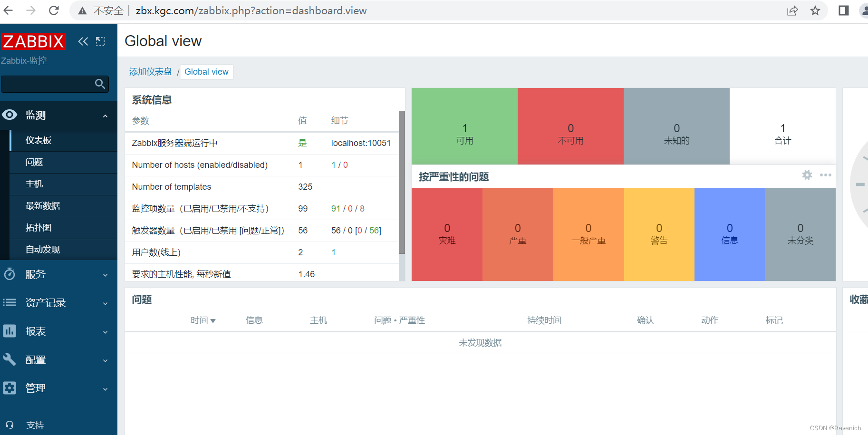
Task: Click the 资产记录 list icon
Action: (x=10, y=302)
